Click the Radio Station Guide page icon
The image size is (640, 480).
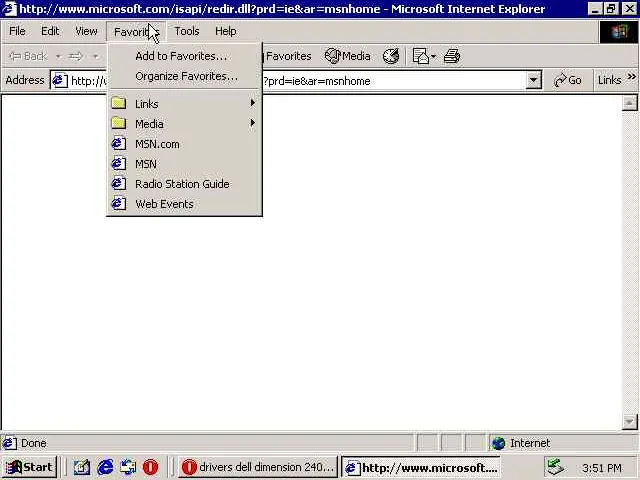[118, 183]
